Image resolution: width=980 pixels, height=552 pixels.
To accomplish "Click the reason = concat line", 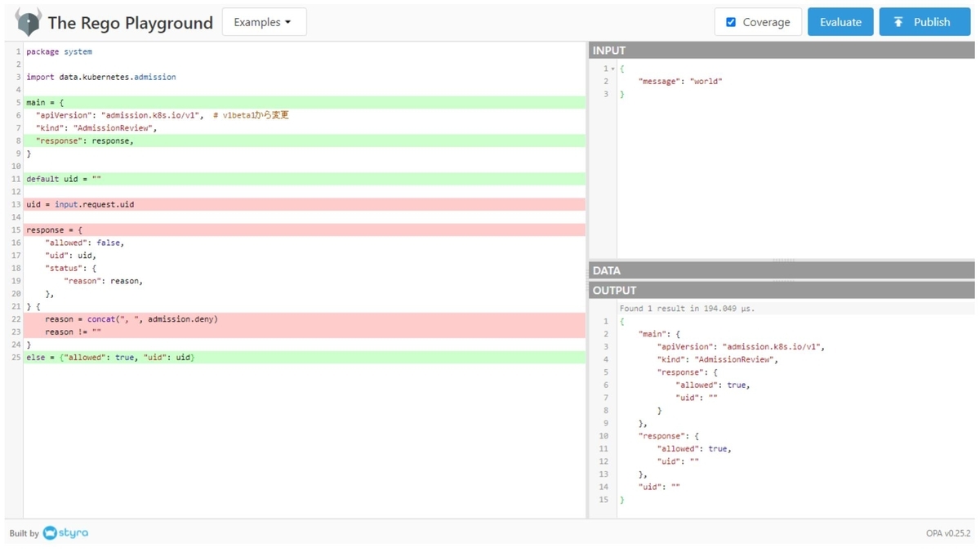I will 305,319.
